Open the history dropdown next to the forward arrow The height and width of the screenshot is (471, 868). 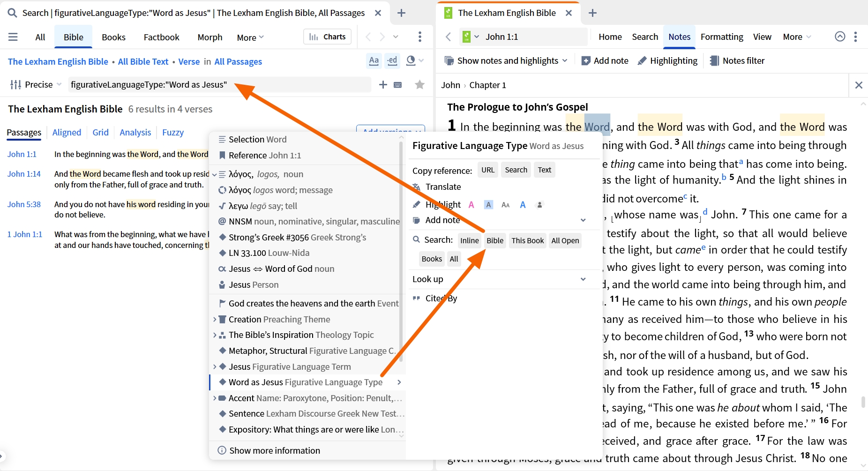[x=396, y=37]
